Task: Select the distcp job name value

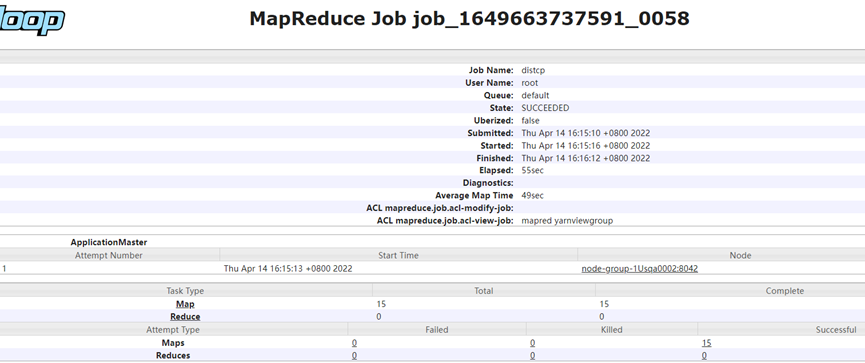Action: coord(533,70)
